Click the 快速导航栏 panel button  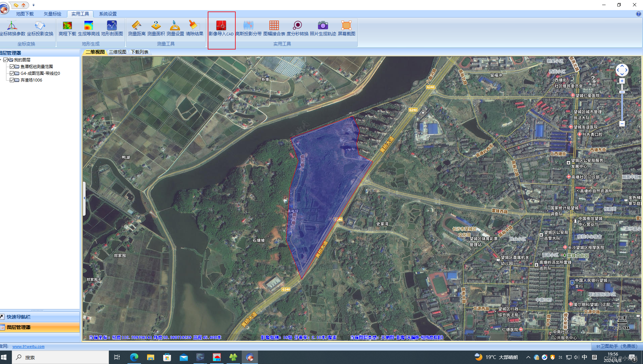pyautogui.click(x=40, y=317)
